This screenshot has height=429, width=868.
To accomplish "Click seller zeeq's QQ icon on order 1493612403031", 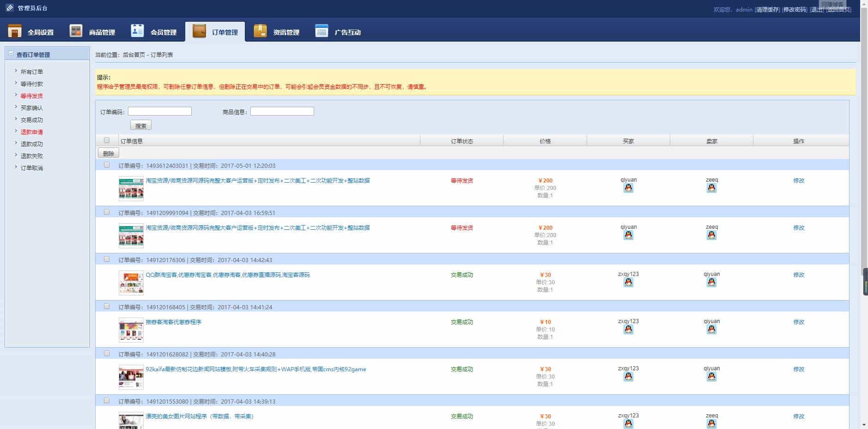I will [x=711, y=188].
